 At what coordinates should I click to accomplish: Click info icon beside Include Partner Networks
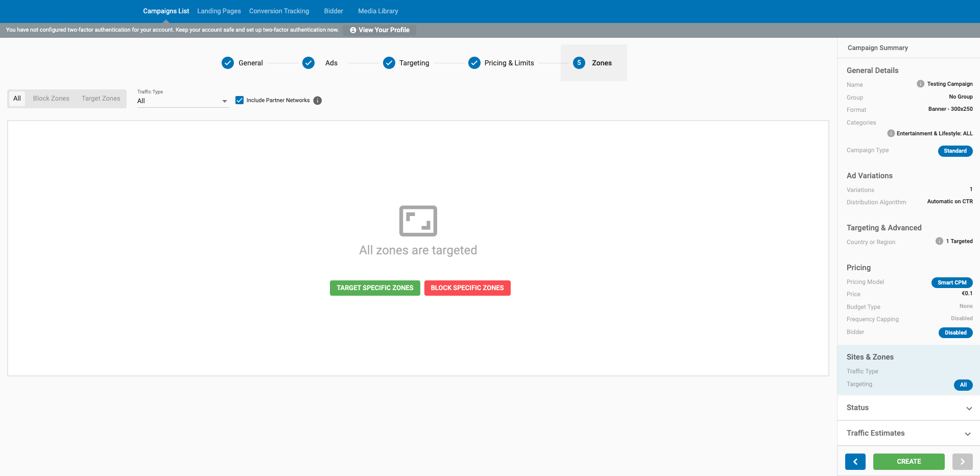[x=318, y=101]
